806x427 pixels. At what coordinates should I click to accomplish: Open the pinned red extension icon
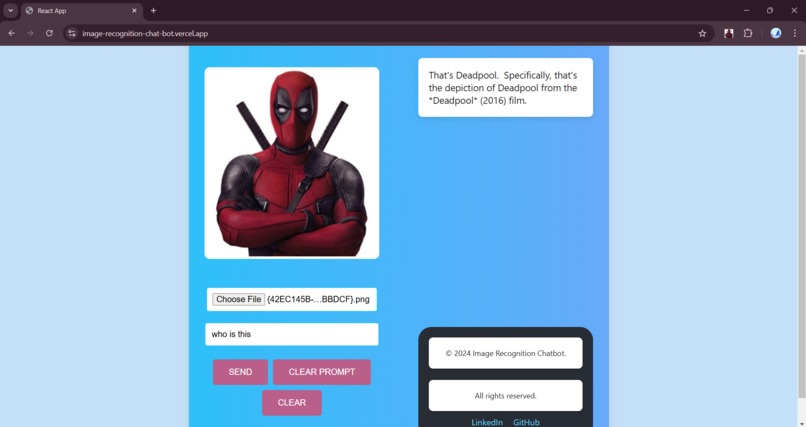point(728,33)
